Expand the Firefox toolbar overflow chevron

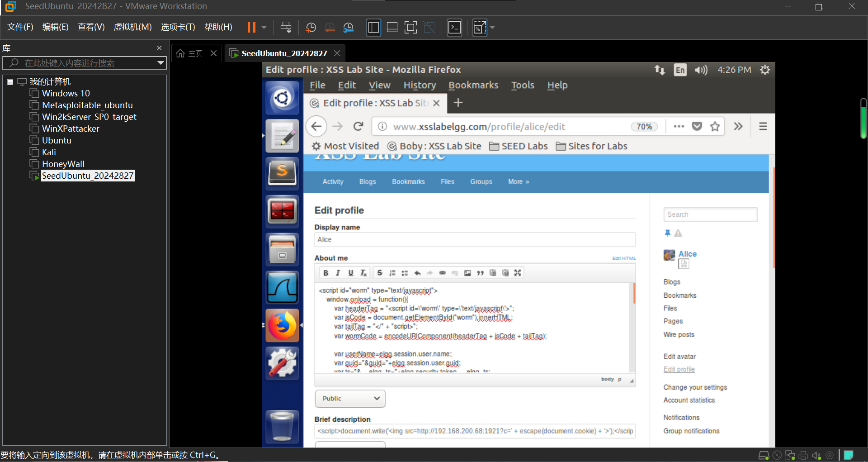[738, 127]
